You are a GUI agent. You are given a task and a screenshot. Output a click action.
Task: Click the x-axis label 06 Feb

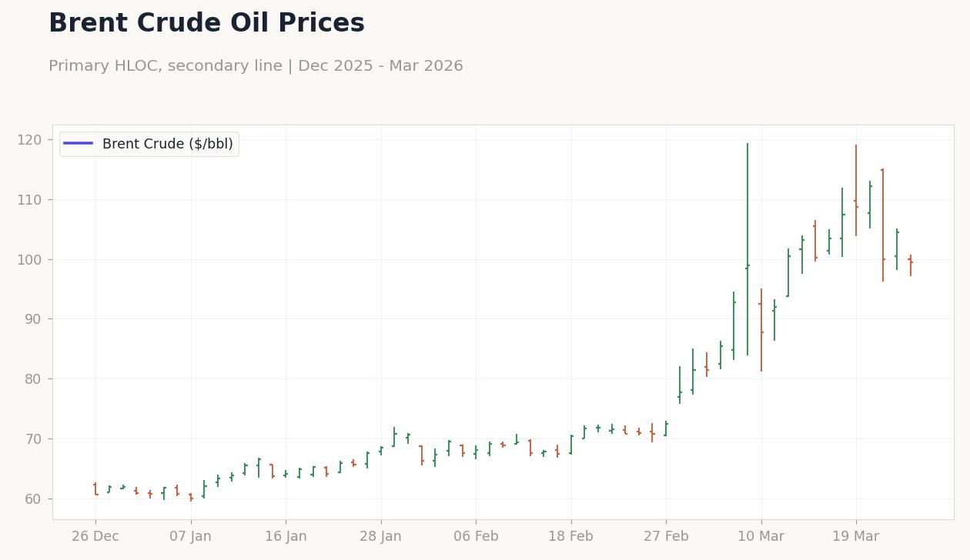click(476, 537)
